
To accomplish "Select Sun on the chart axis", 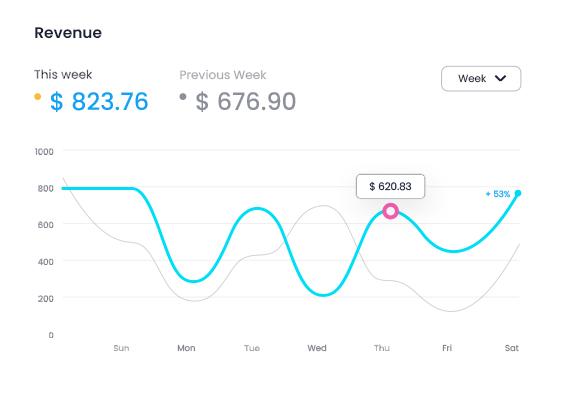I will click(x=121, y=348).
